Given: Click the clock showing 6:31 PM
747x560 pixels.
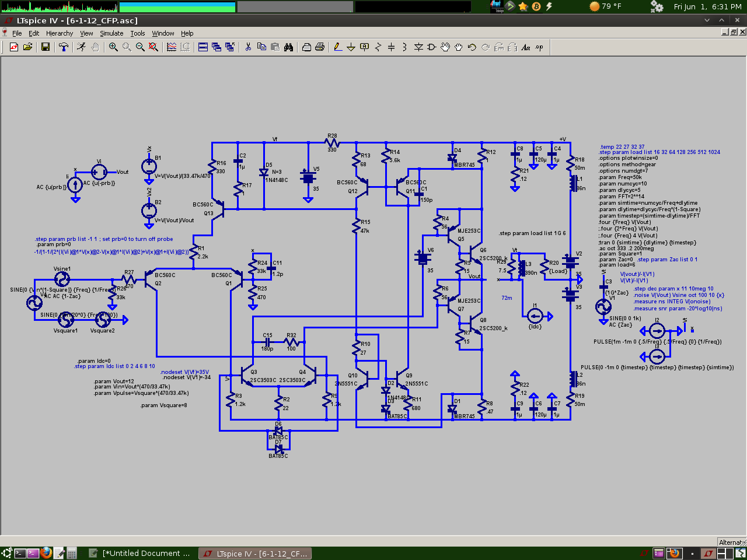Looking at the screenshot, I should (x=707, y=6).
